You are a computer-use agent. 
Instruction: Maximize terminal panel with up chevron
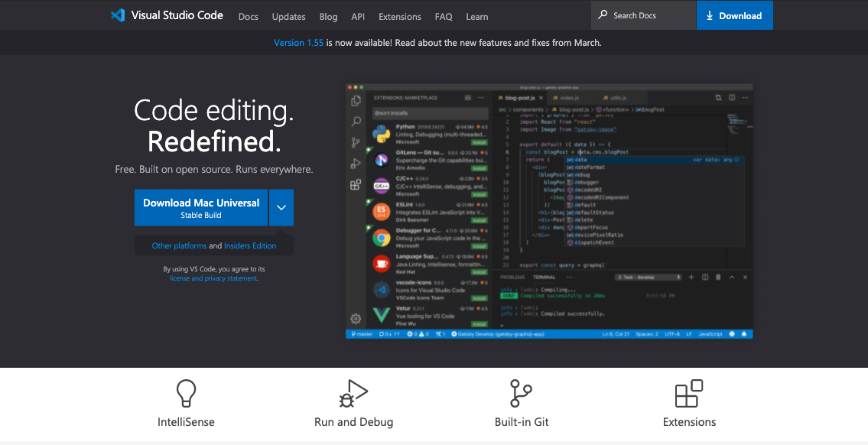[x=732, y=278]
